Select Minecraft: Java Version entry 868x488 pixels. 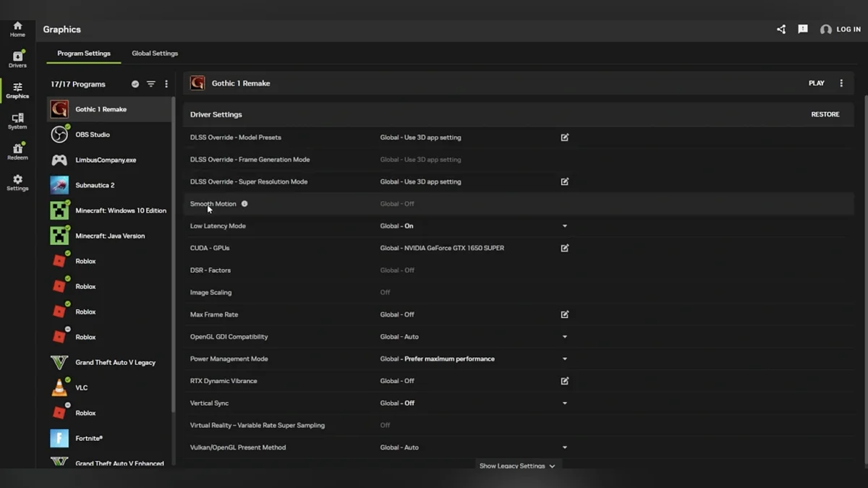point(109,236)
